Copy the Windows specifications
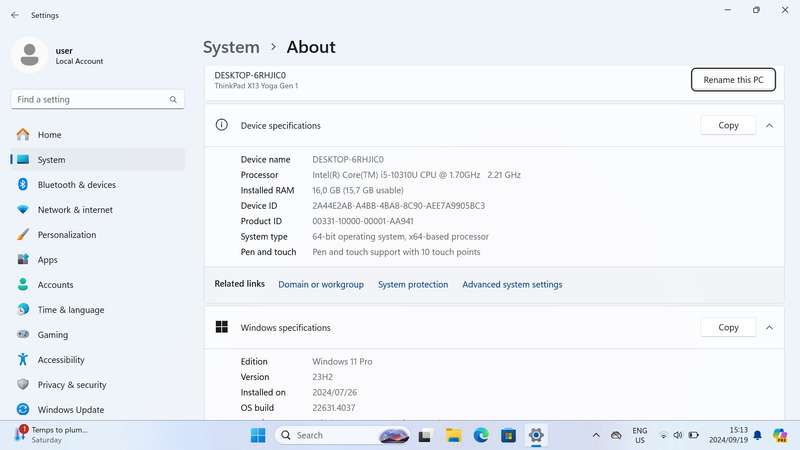Image resolution: width=800 pixels, height=450 pixels. (728, 328)
